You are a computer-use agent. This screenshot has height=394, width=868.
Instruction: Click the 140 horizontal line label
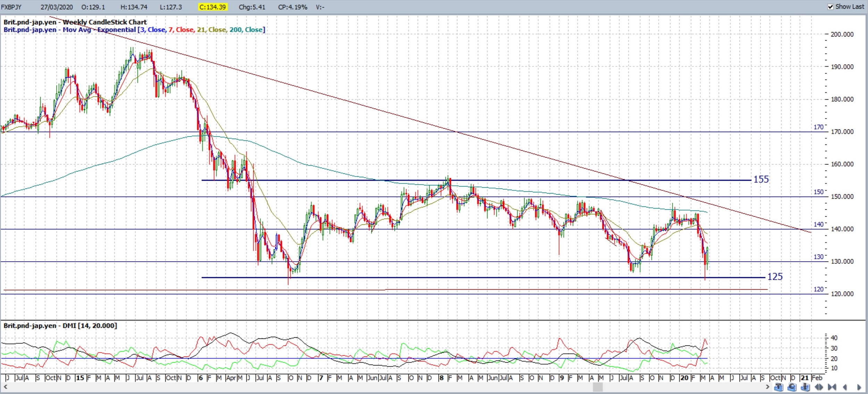(x=819, y=224)
